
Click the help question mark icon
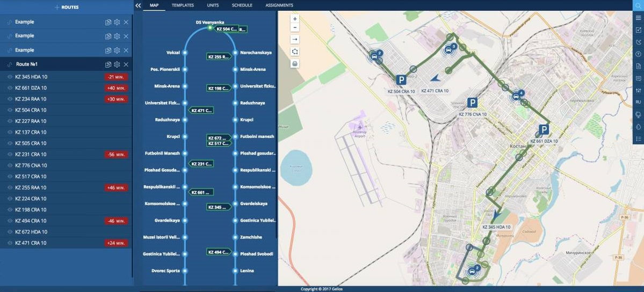pos(638,54)
